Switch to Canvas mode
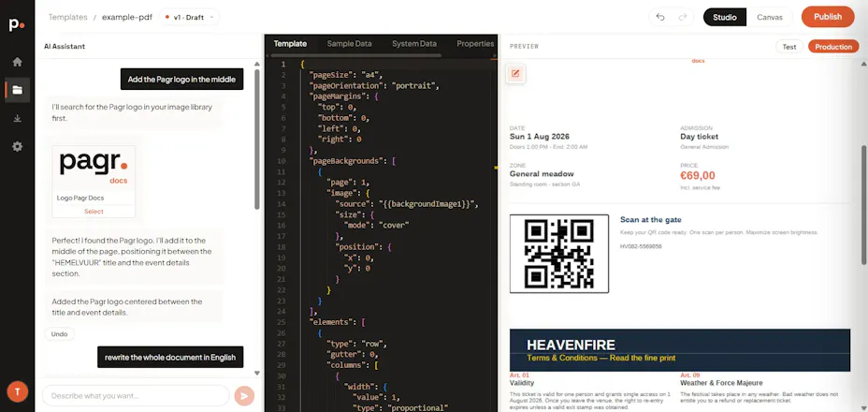Viewport: 868px width, 412px height. [x=770, y=17]
